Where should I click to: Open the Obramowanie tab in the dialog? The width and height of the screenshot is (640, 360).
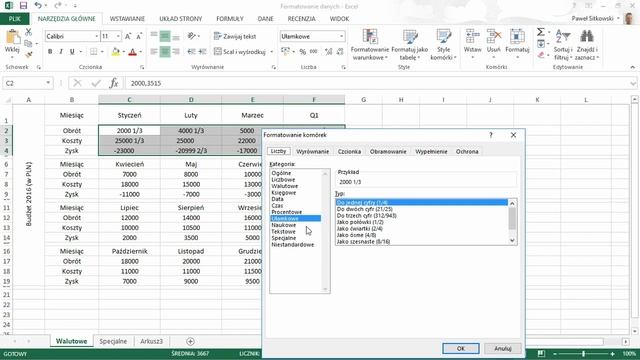[388, 151]
